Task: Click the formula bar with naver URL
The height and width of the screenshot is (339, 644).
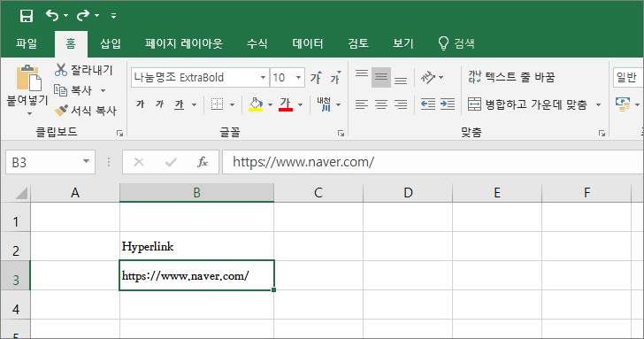Action: [x=433, y=162]
